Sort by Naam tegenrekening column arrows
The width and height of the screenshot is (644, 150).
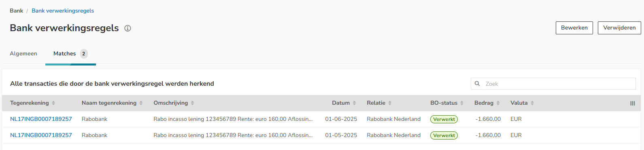(141, 103)
